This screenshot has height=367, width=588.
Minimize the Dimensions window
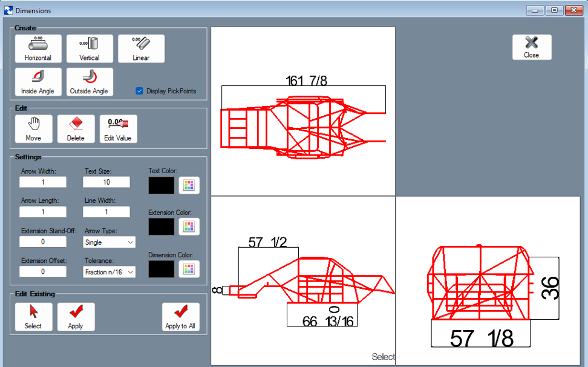coord(535,10)
